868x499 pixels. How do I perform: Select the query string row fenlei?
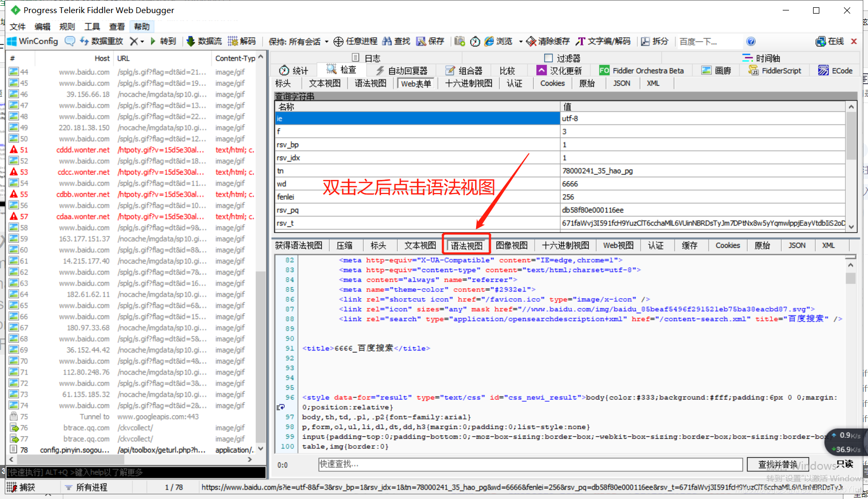click(x=560, y=197)
